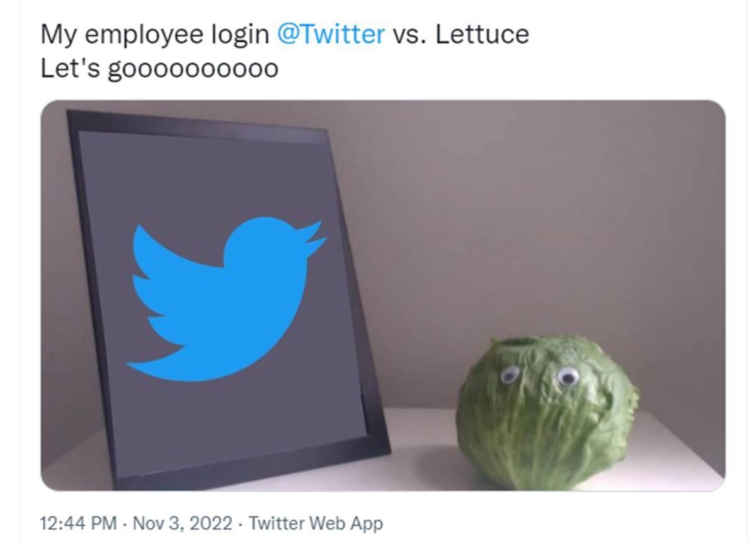Click the 12:44 PM timestamp
The image size is (756, 542).
coord(78,523)
